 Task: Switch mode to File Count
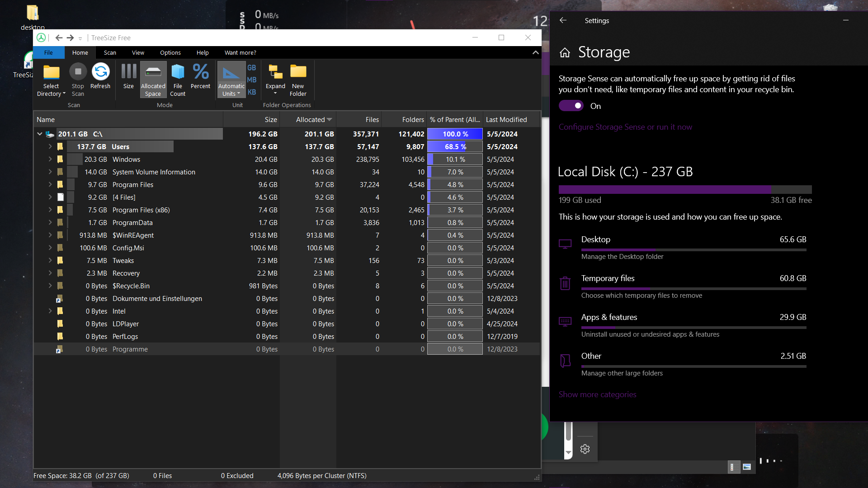click(178, 80)
